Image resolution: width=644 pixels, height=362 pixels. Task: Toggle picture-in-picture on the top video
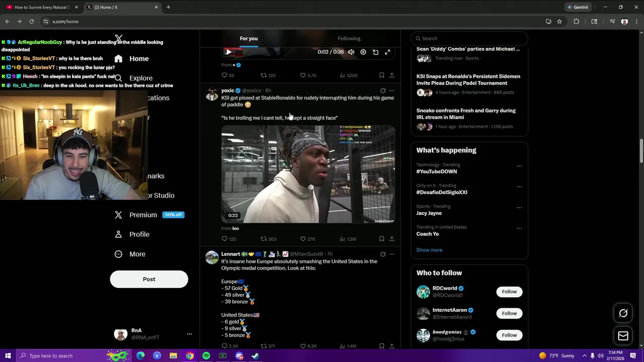[x=375, y=52]
